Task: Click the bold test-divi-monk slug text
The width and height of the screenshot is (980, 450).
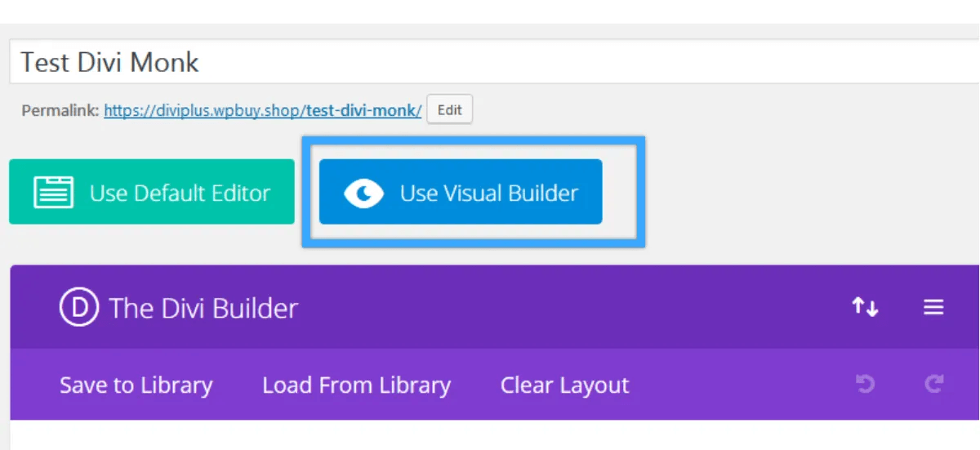Action: 364,110
